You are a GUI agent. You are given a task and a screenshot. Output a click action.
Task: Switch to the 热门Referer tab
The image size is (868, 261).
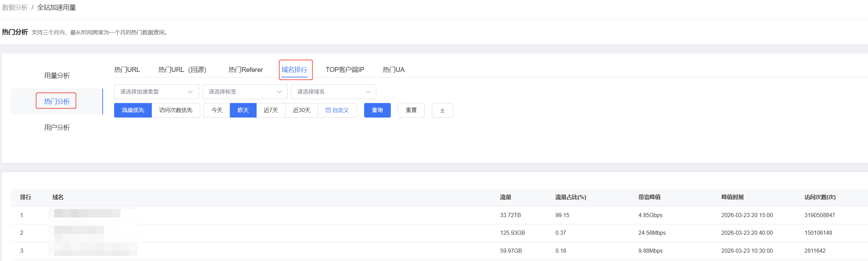(246, 70)
